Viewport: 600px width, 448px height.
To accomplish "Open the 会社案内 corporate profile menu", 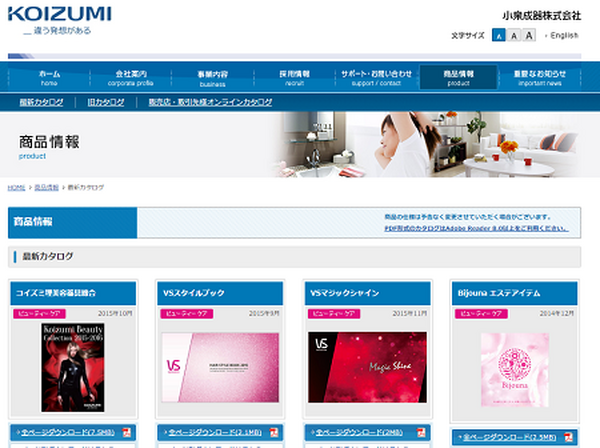I will [x=130, y=77].
